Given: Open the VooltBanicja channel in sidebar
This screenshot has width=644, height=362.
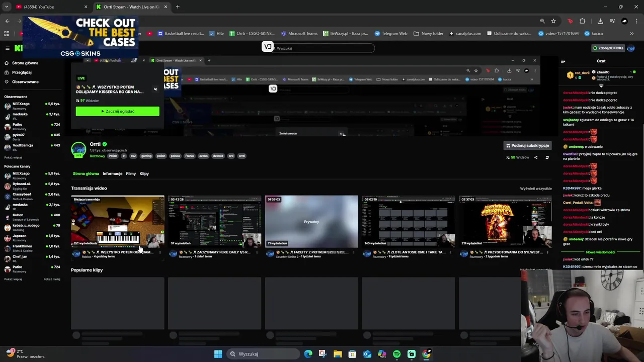Looking at the screenshot, I should pyautogui.click(x=32, y=147).
